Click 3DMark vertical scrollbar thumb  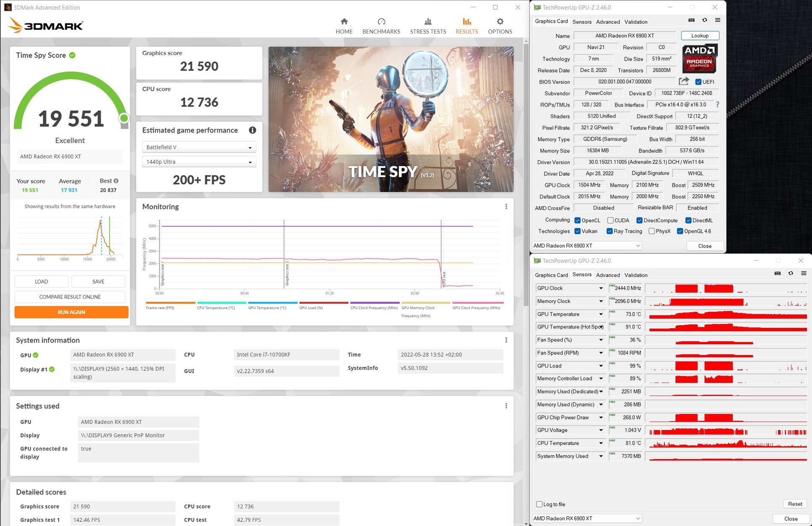[x=525, y=175]
